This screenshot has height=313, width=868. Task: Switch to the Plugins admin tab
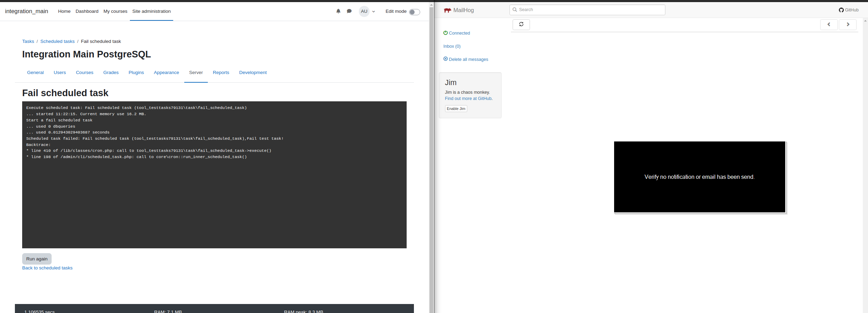point(136,72)
